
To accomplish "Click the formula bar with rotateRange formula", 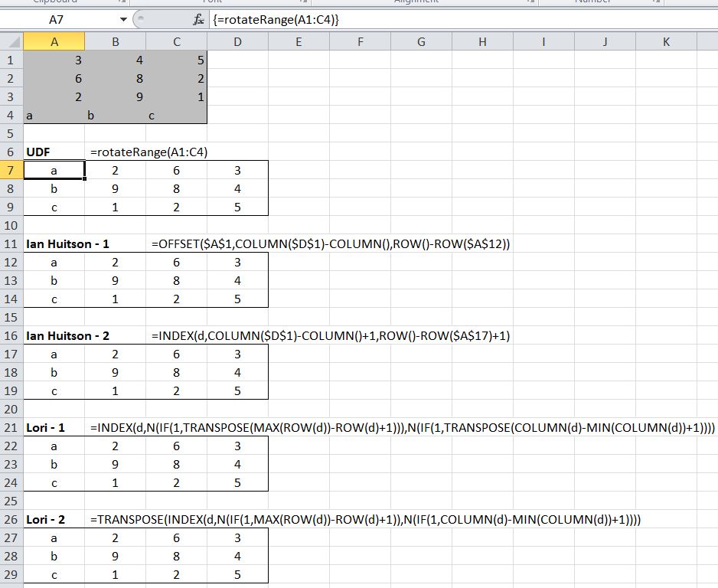I will [459, 20].
